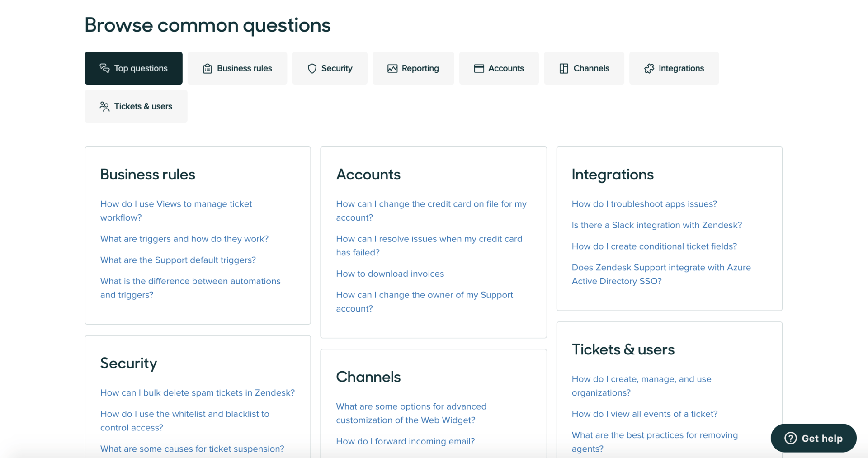Switch to the Top questions tab

tap(133, 68)
